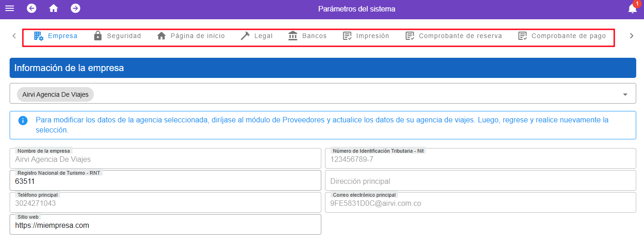Click the blue info icon in notice

(x=23, y=121)
